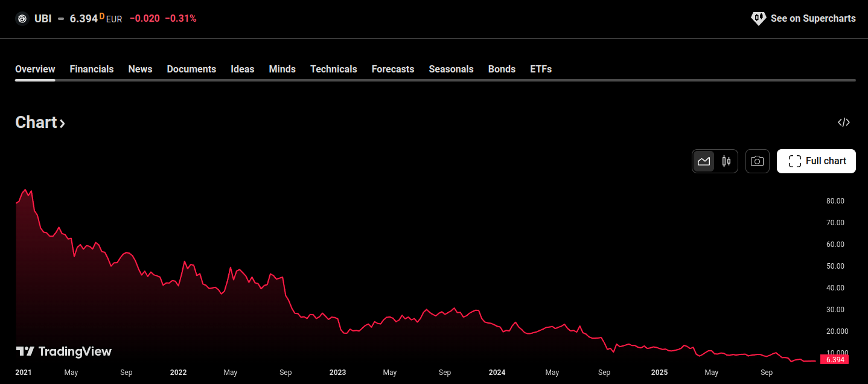The image size is (868, 384).
Task: Open the Chart section heading link
Action: pyautogui.click(x=40, y=123)
